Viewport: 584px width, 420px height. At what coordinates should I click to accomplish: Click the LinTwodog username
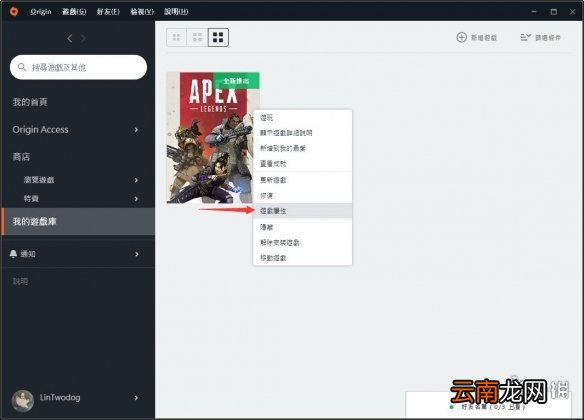pyautogui.click(x=60, y=397)
